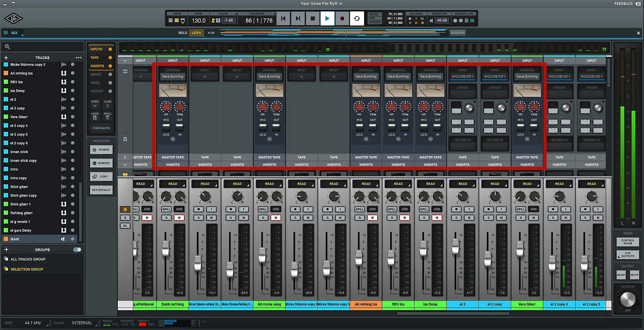Select X-OR solo mode

coord(211,33)
